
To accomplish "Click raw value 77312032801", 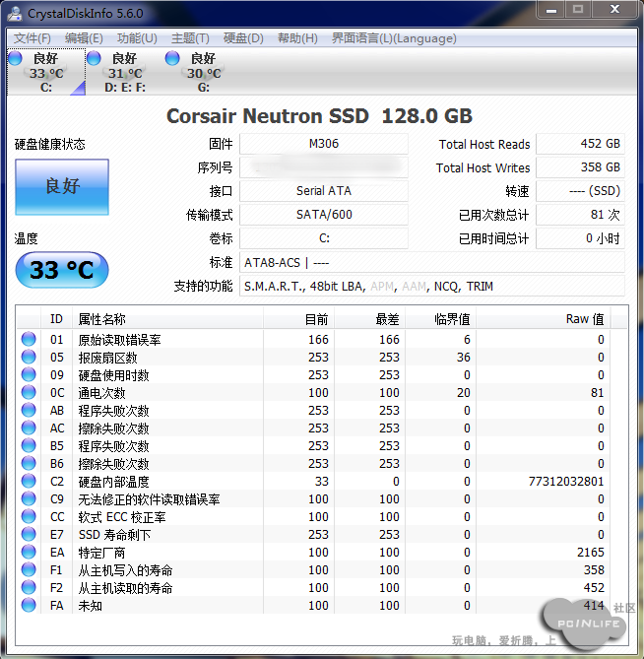I will (x=566, y=482).
